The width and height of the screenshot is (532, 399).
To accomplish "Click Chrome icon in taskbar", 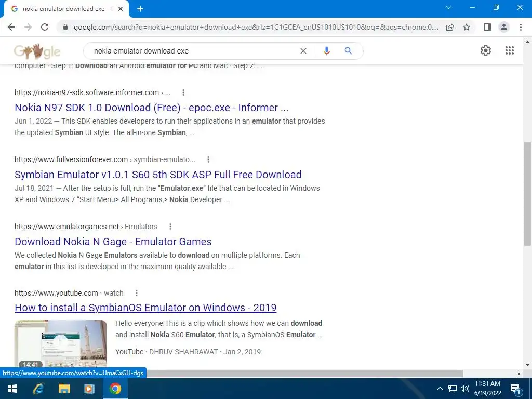I will (x=115, y=389).
